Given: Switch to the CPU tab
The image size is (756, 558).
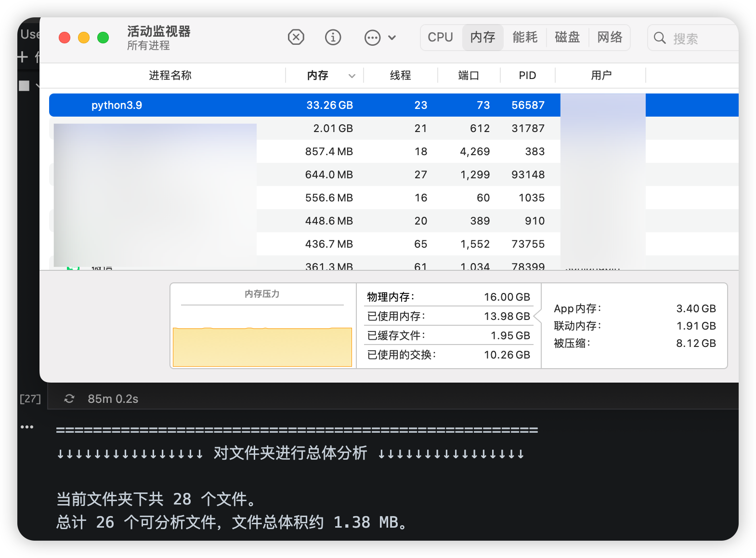Looking at the screenshot, I should coord(440,37).
